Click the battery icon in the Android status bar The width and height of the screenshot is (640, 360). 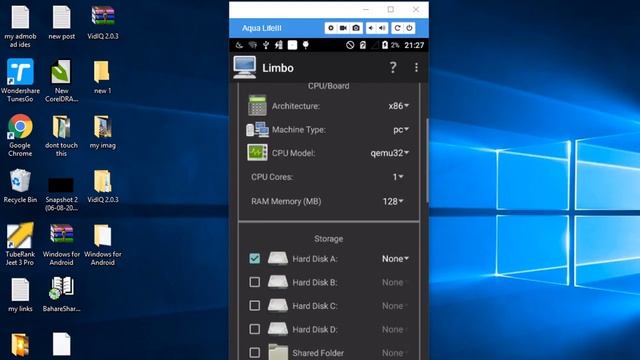click(384, 45)
